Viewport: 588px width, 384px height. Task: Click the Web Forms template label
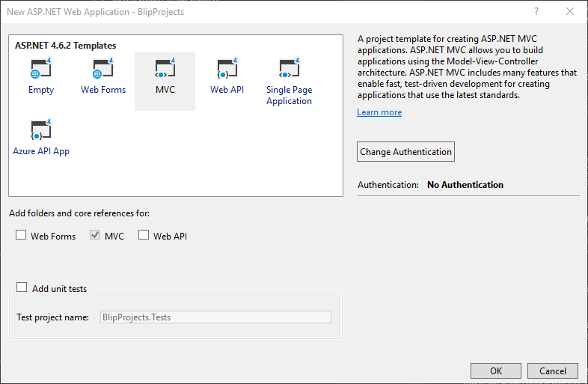click(x=103, y=90)
